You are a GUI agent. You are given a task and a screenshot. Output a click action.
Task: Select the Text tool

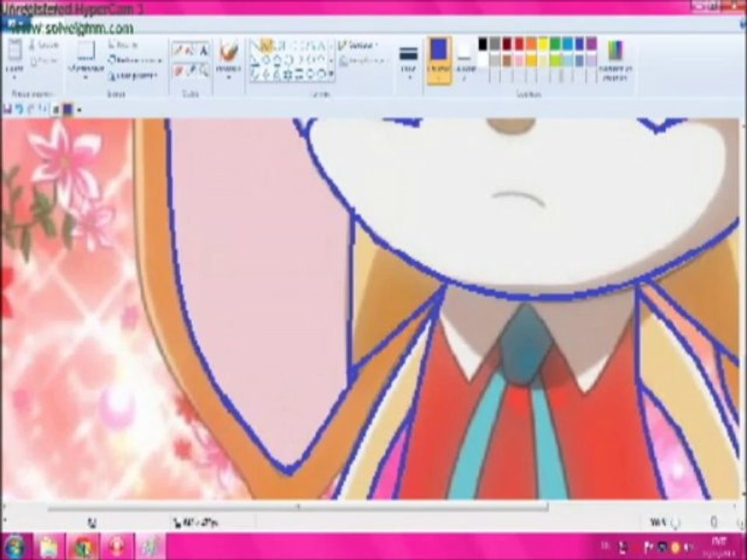click(203, 50)
